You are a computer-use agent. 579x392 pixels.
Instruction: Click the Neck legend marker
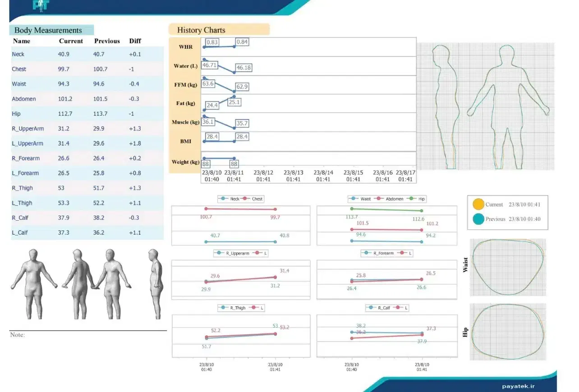tap(224, 199)
